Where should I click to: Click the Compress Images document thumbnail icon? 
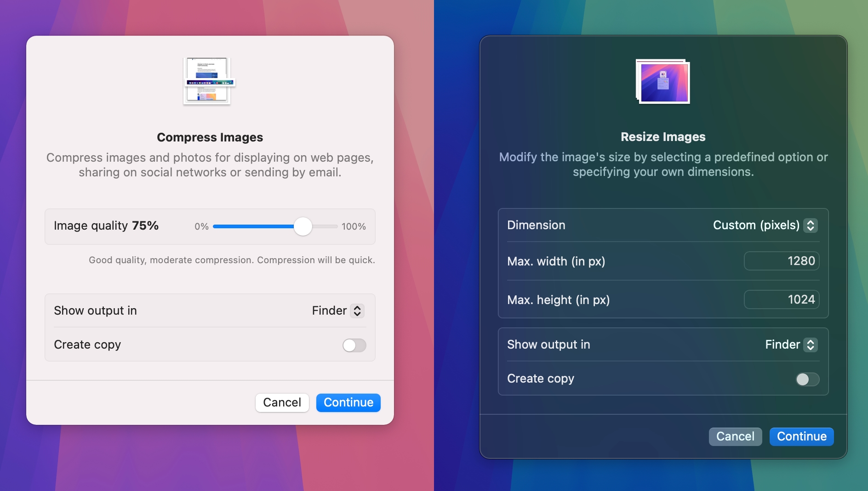(x=209, y=81)
